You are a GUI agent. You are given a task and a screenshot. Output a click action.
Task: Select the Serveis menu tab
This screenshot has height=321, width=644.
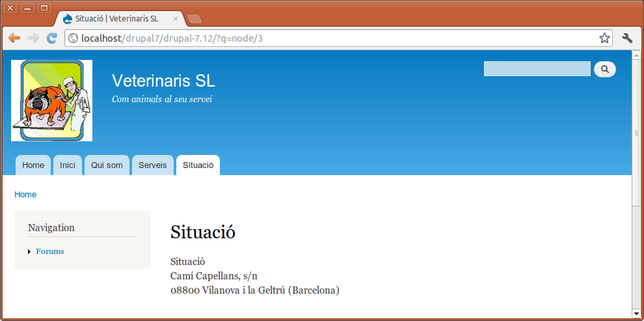point(152,165)
